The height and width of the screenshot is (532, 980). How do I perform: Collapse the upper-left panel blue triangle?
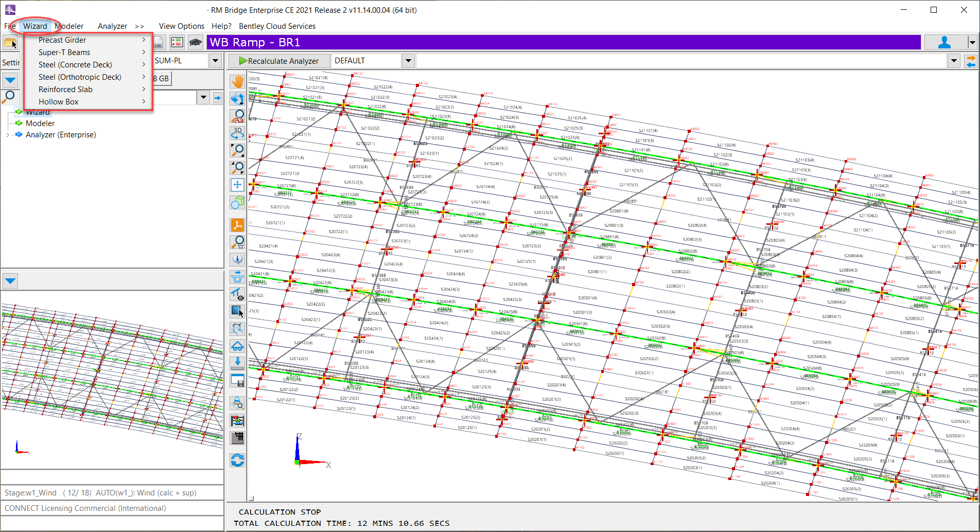10,80
